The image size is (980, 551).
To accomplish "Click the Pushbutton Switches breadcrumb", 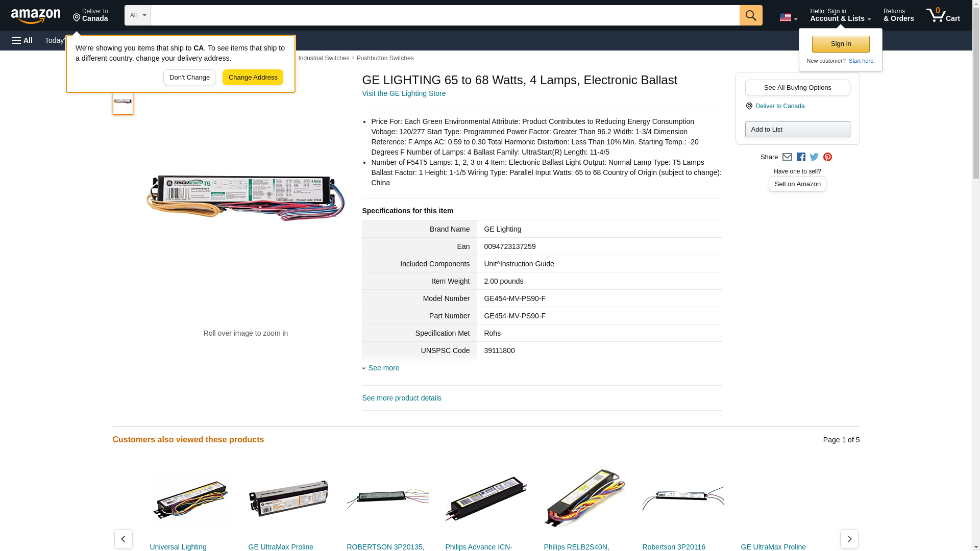I will click(385, 58).
